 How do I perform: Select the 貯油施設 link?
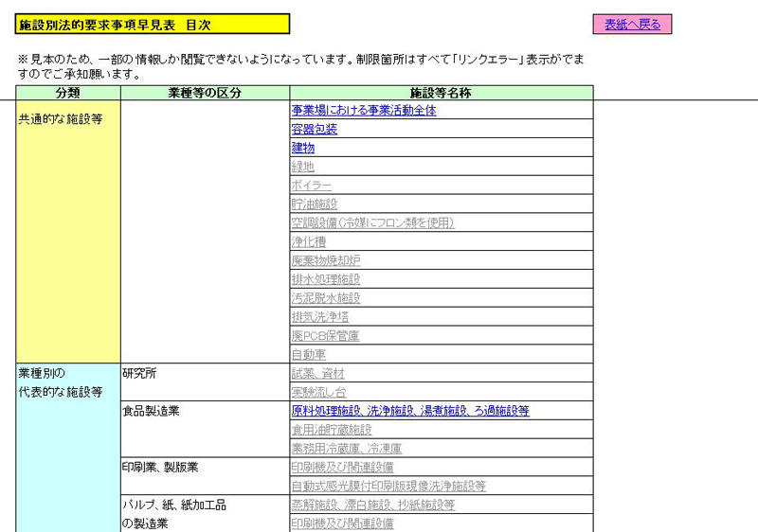315,204
